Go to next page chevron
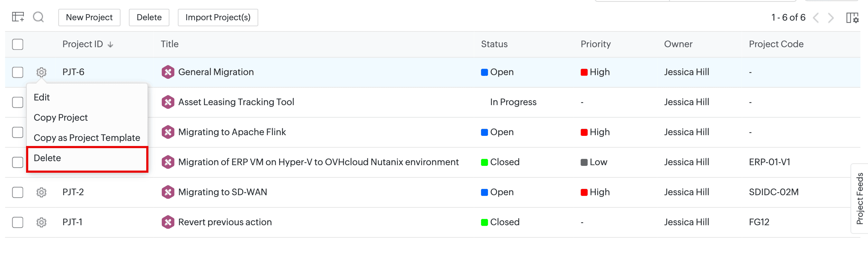This screenshot has height=271, width=868. click(x=831, y=18)
